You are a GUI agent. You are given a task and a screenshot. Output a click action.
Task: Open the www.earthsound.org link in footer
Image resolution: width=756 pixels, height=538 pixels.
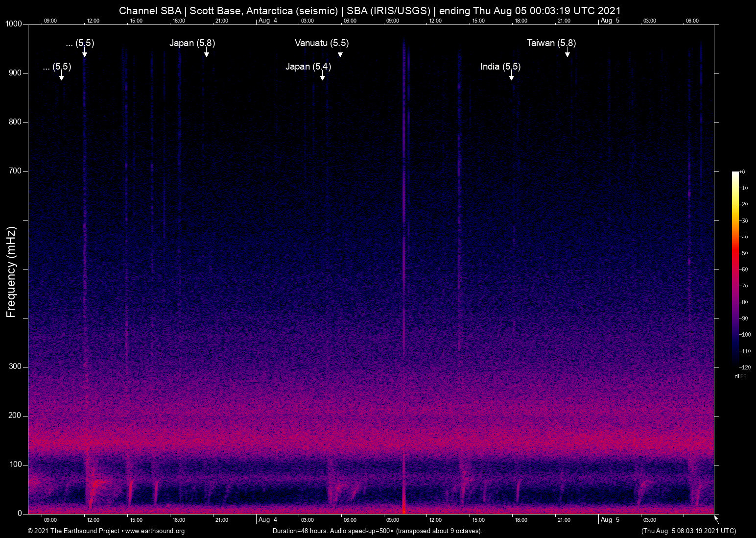click(x=155, y=531)
